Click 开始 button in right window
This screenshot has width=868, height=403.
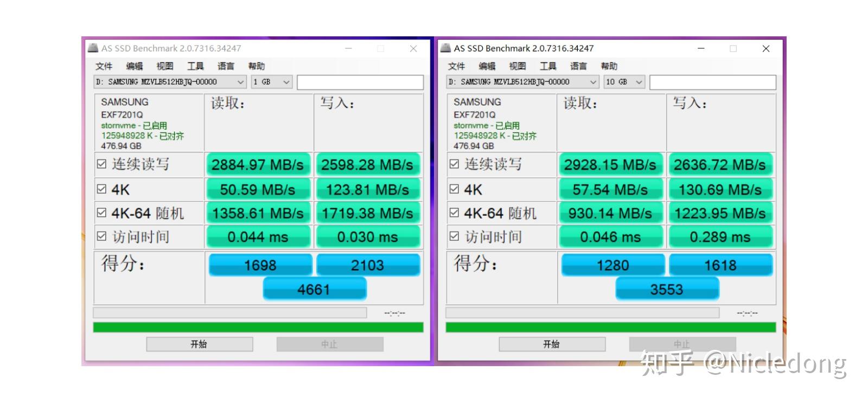tap(552, 344)
